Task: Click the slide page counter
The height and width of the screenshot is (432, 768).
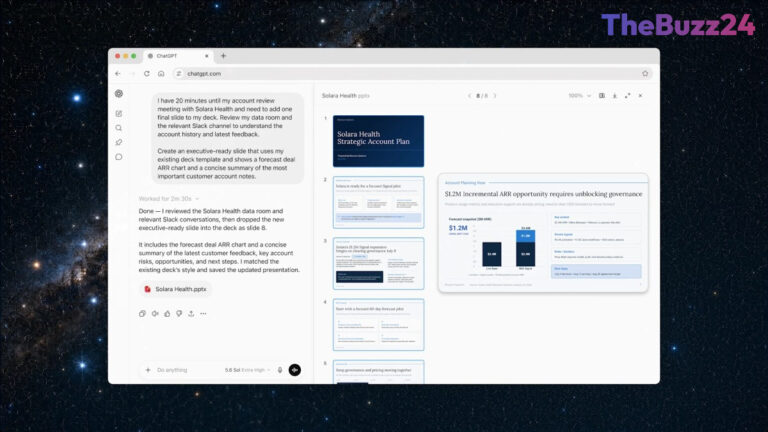Action: [482, 96]
